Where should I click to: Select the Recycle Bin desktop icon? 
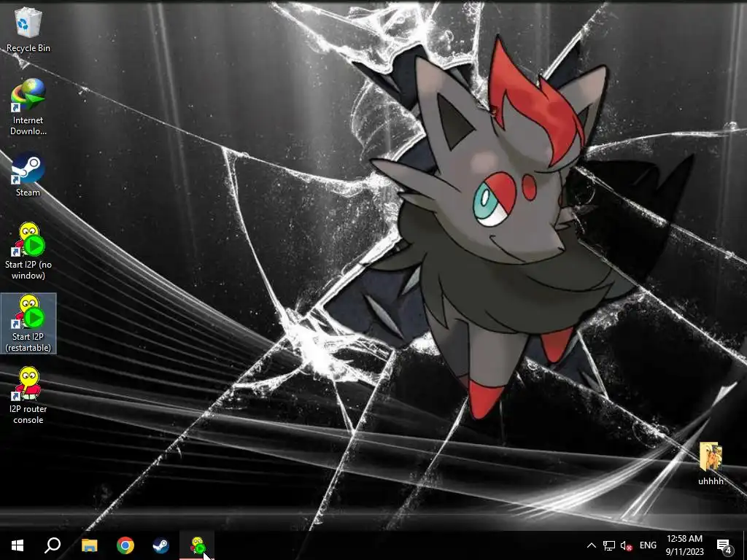[28, 29]
